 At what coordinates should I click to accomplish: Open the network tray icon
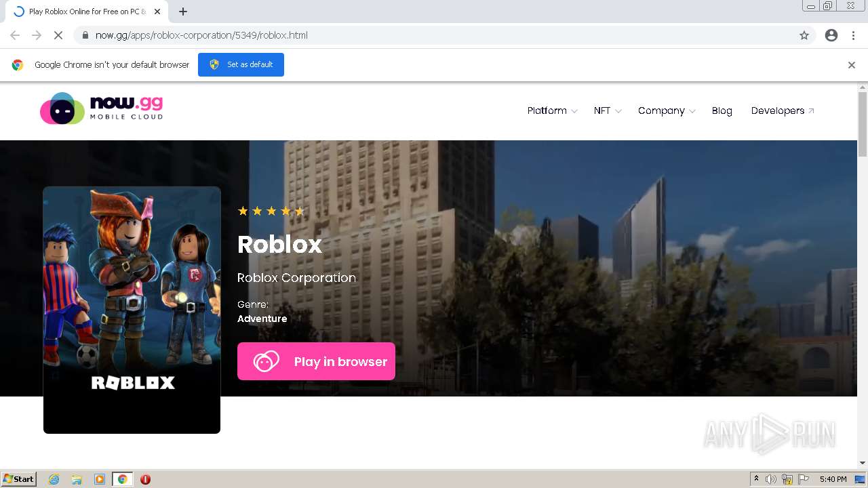[x=787, y=479]
